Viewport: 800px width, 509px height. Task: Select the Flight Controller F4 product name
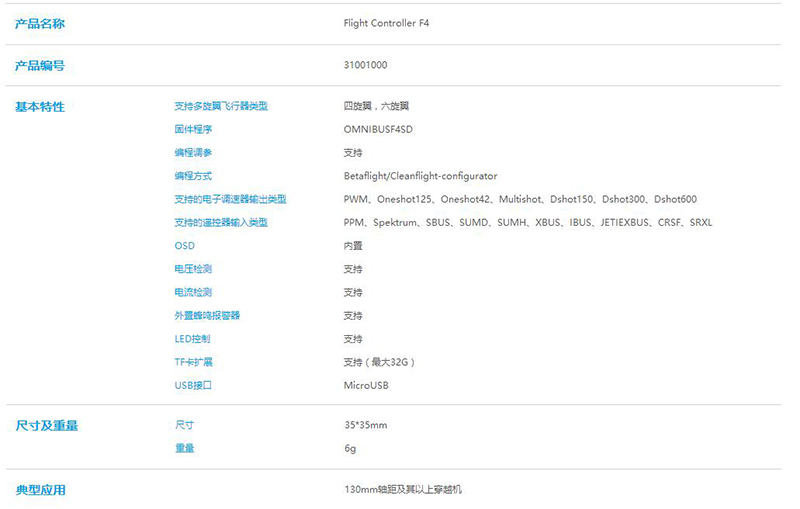(x=387, y=23)
